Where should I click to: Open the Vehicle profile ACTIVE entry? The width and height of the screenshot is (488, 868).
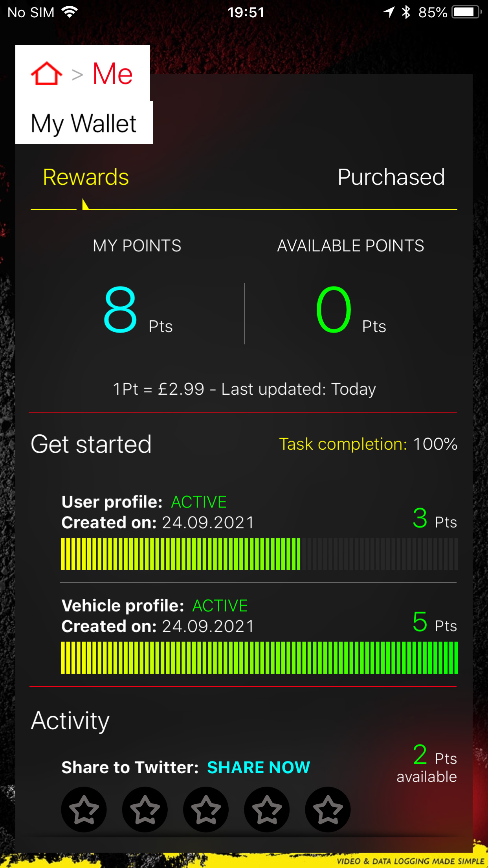click(x=220, y=606)
